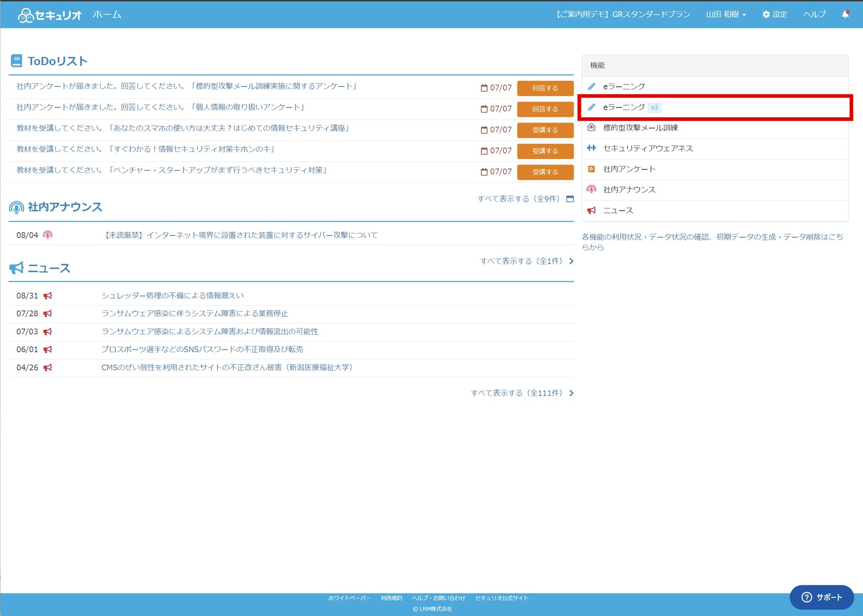Click the eラーニング pencil icon

tap(591, 86)
